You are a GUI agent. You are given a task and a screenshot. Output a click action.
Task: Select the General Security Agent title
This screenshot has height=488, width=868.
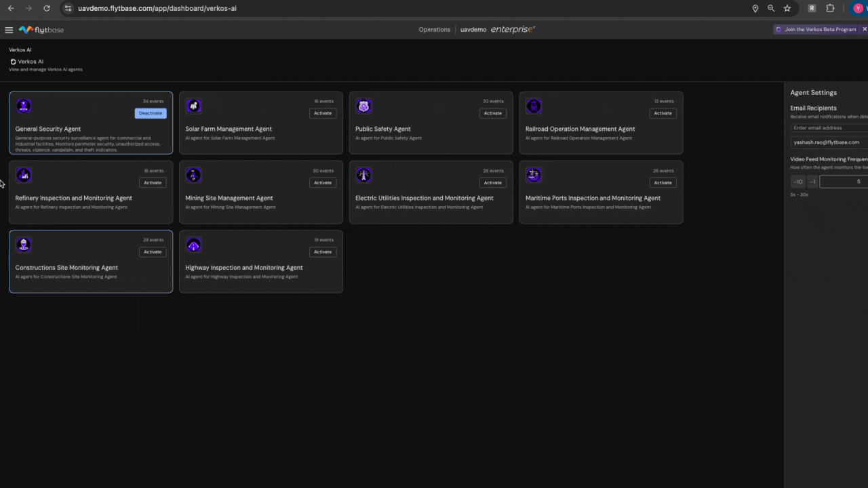coord(48,129)
